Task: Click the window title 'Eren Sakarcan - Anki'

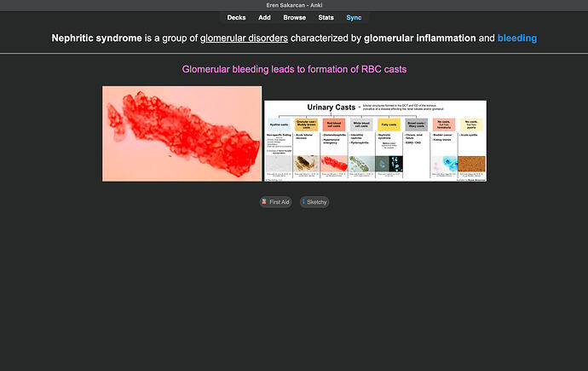Action: click(x=294, y=5)
